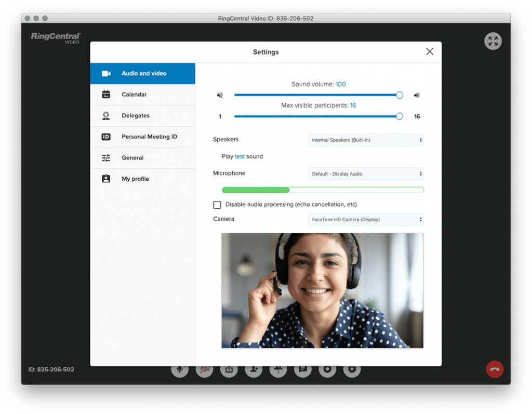Click the share screen icon
The image size is (532, 414).
(x=229, y=370)
